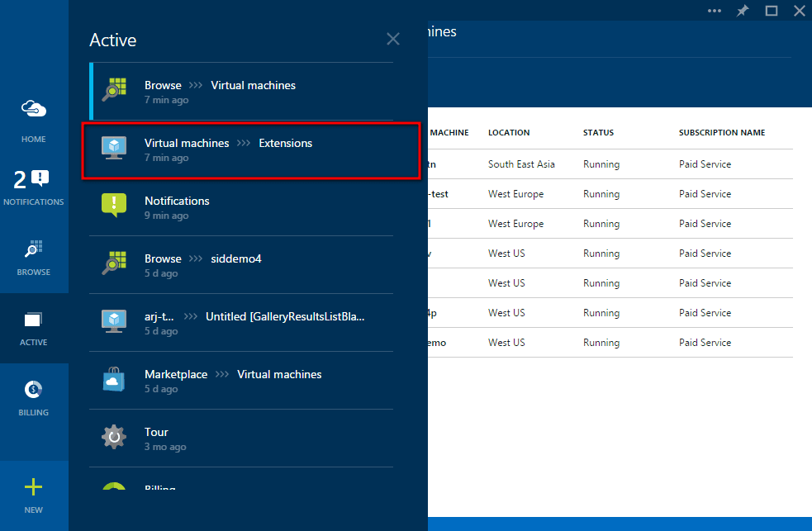Select the Tour journey entry
Image resolution: width=812 pixels, height=531 pixels.
coord(241,439)
